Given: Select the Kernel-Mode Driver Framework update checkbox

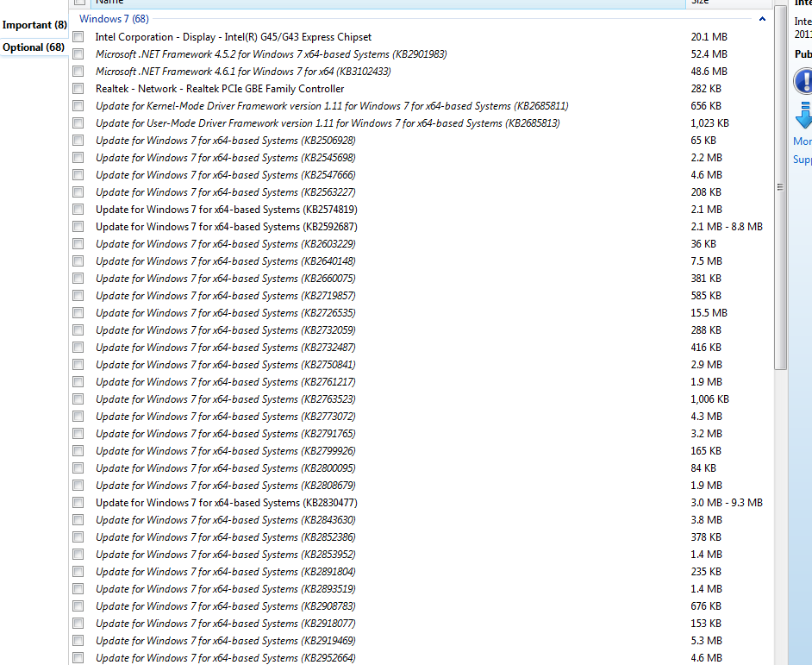Looking at the screenshot, I should 79,106.
